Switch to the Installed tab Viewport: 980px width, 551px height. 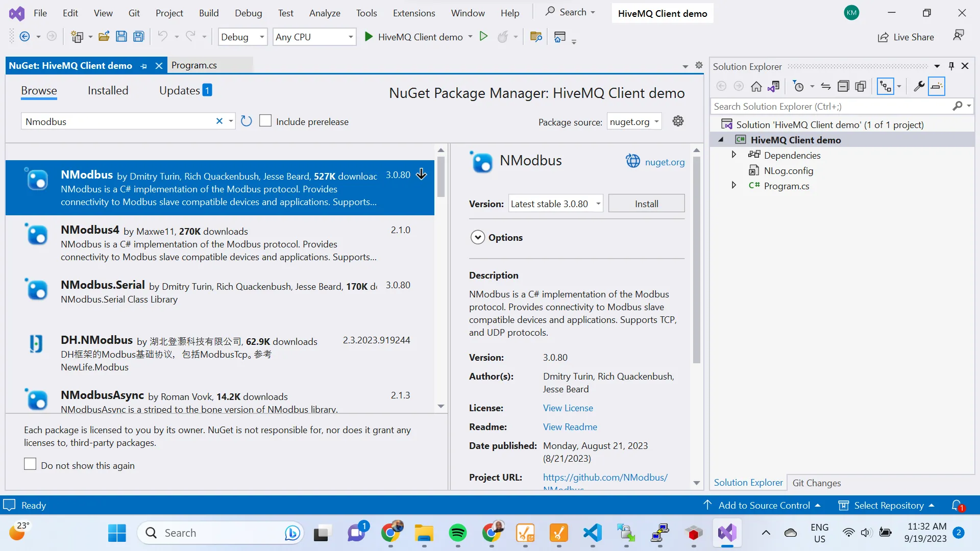(x=108, y=91)
